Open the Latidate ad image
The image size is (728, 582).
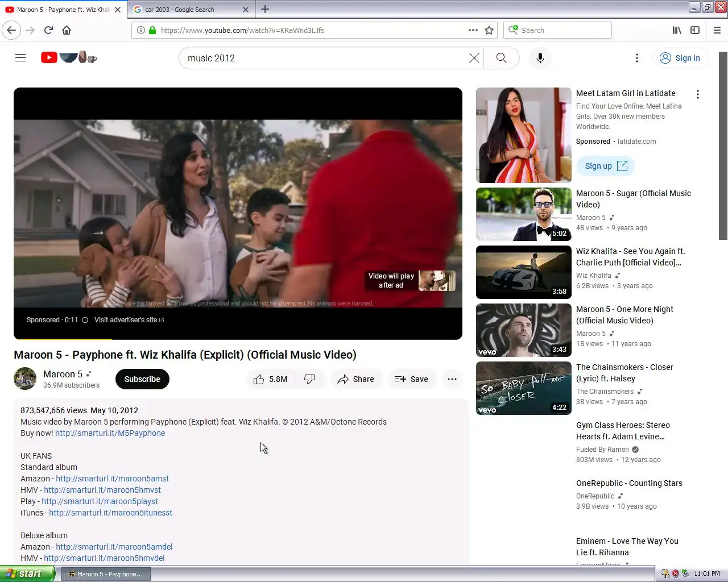click(x=523, y=135)
